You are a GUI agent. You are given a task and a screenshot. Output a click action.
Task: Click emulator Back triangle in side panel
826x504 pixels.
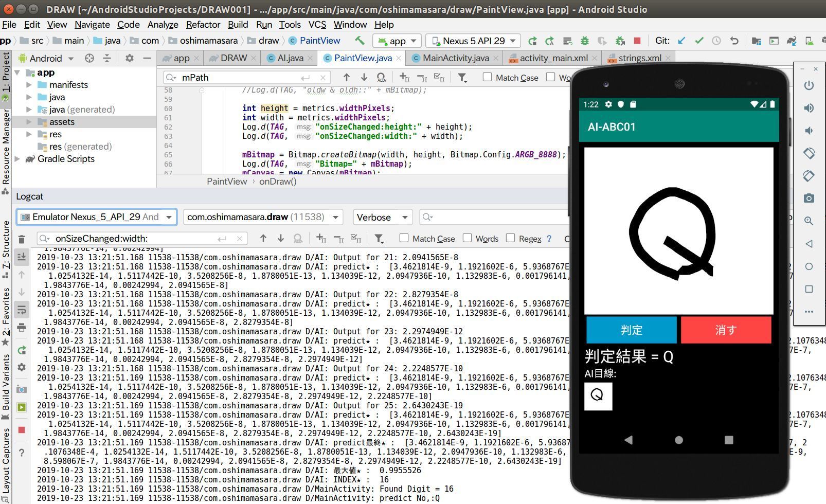pos(809,244)
